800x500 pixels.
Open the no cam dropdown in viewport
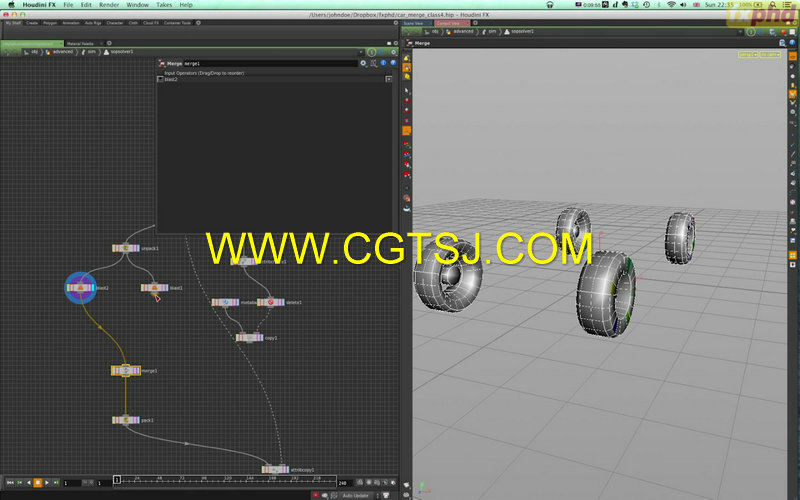pos(770,54)
